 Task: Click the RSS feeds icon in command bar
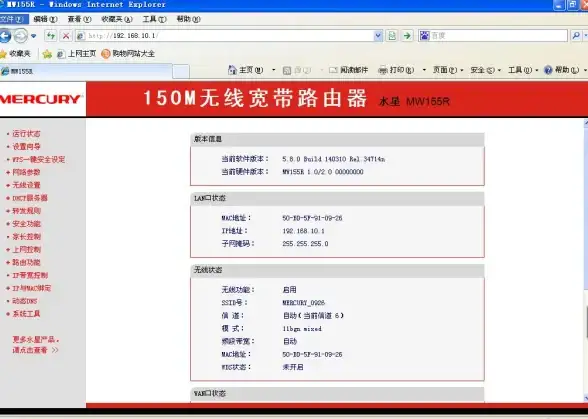(x=287, y=70)
